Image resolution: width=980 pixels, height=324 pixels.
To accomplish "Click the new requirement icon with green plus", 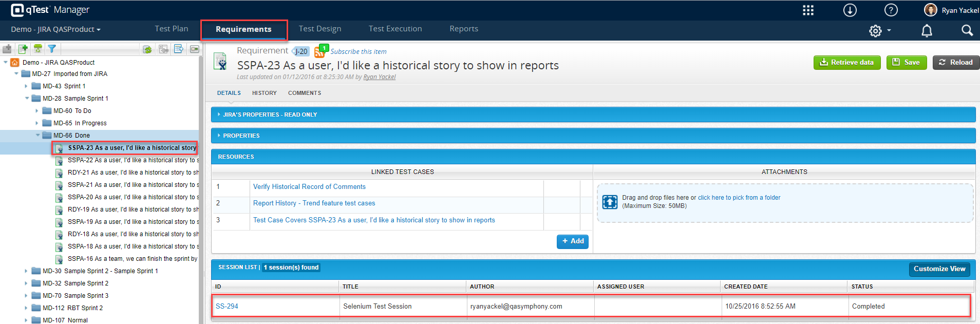I will click(x=23, y=49).
